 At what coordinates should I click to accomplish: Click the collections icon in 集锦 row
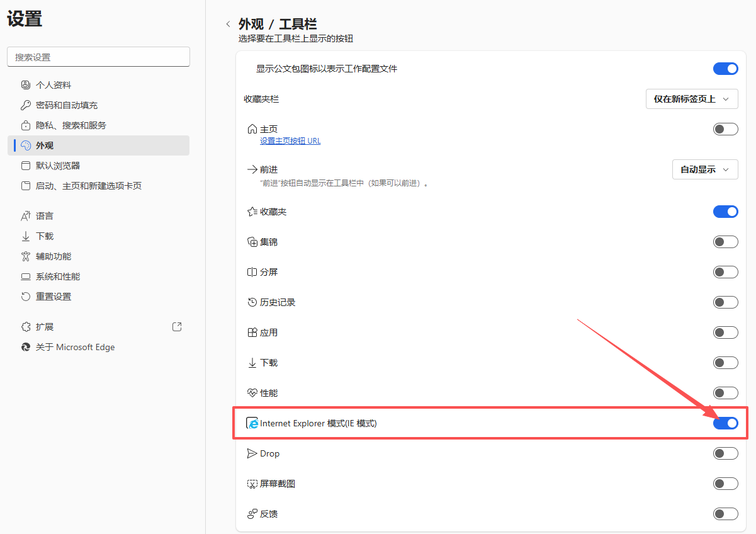pyautogui.click(x=252, y=242)
